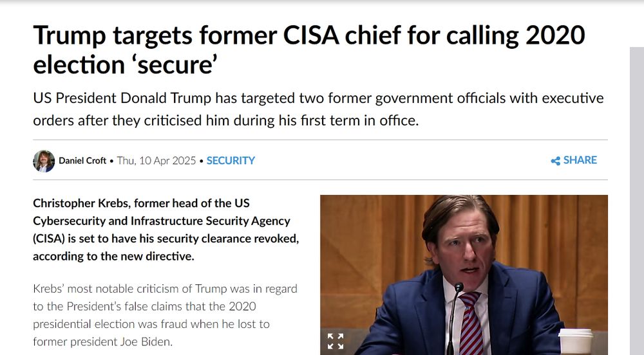
Task: Click the Thu, 10 Apr 2025 date
Action: pos(156,161)
